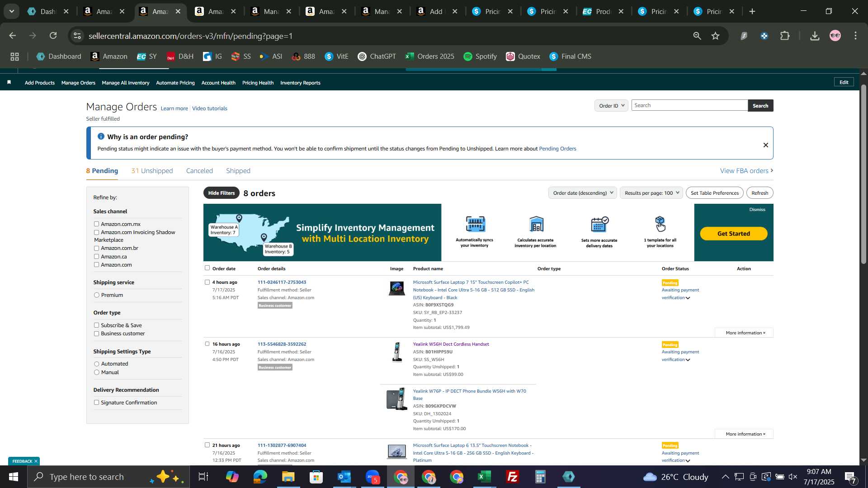Screen dimensions: 868x488
Task: Click the flag bookmark icon in the seller menu bar
Action: [x=9, y=82]
